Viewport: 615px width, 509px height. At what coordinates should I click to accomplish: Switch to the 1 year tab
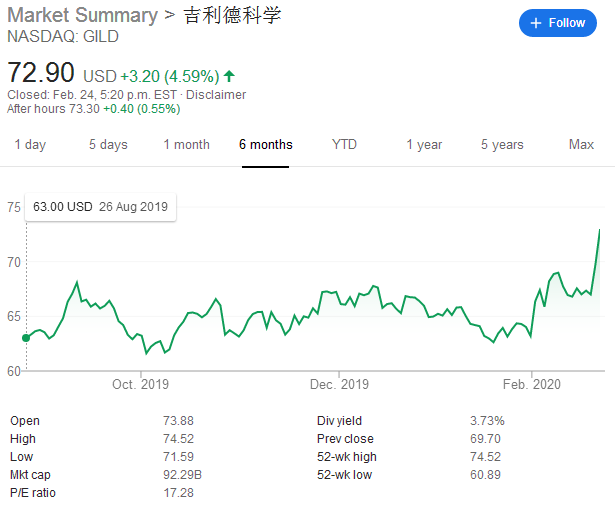coord(424,145)
